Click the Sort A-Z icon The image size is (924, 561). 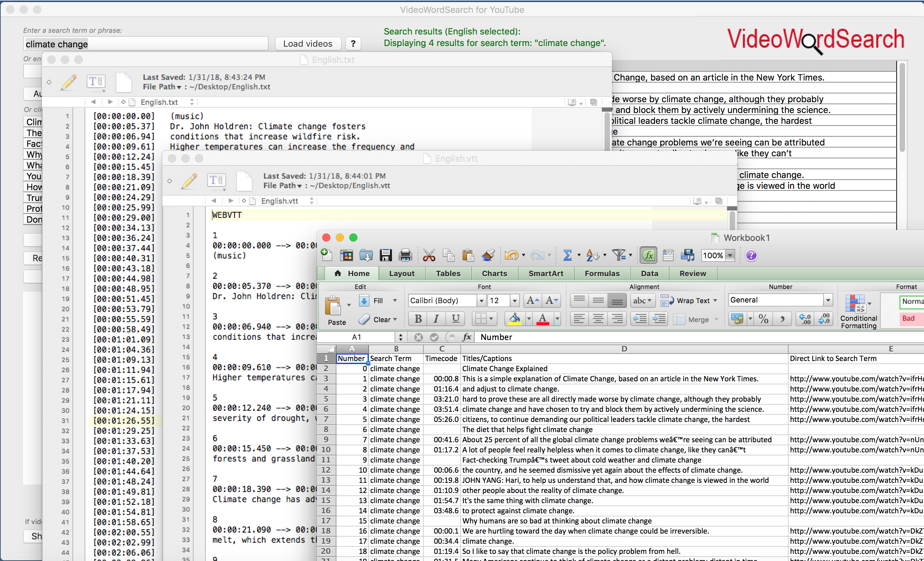click(593, 255)
